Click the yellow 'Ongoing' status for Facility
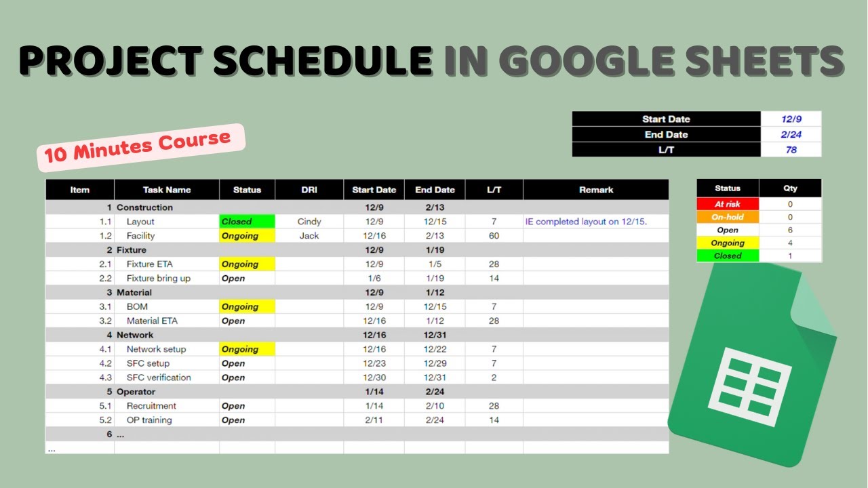The height and width of the screenshot is (488, 868). tap(248, 236)
